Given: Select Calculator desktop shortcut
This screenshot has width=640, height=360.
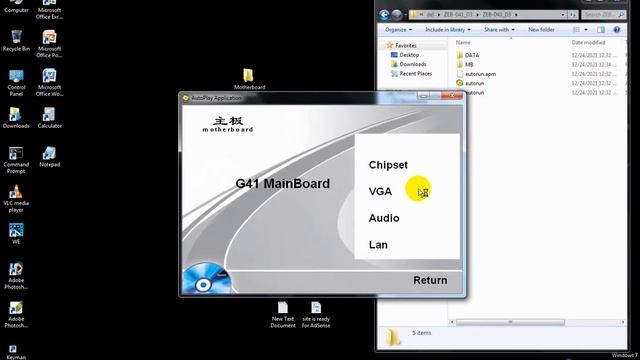Looking at the screenshot, I should [49, 118].
